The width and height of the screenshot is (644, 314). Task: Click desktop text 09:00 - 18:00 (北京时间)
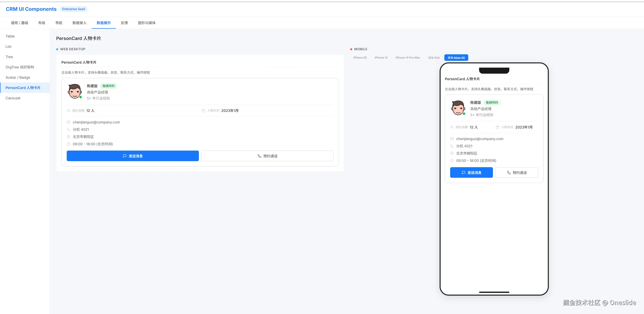pyautogui.click(x=93, y=144)
